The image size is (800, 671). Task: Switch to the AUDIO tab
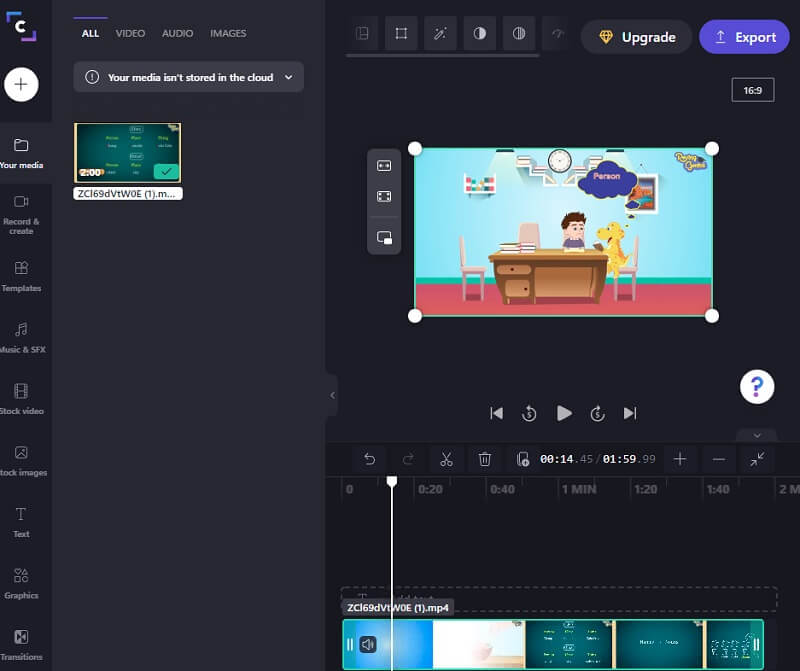point(177,33)
